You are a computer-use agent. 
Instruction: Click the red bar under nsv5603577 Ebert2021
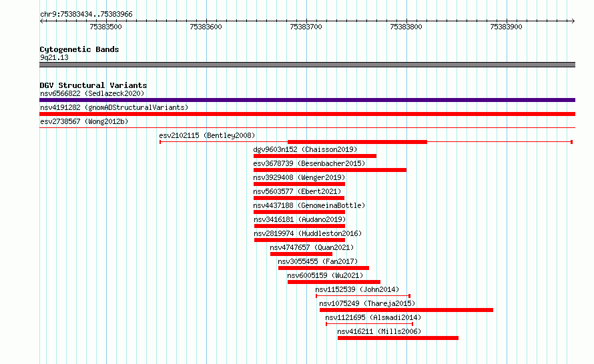(x=299, y=198)
